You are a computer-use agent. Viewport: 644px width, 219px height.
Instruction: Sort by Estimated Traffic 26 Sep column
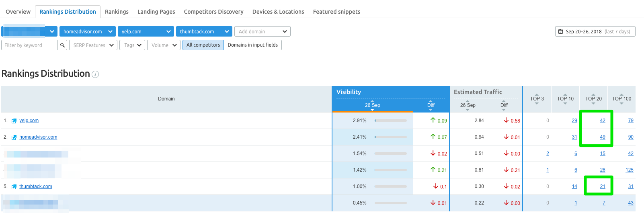pyautogui.click(x=468, y=105)
